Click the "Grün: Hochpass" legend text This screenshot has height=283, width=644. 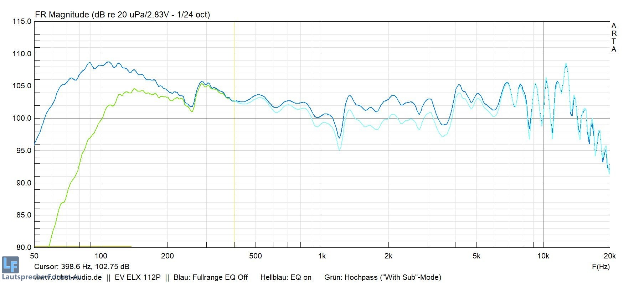tap(382, 277)
